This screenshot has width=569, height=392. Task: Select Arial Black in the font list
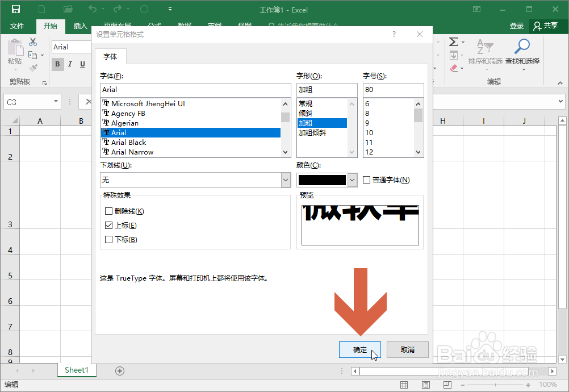(128, 142)
